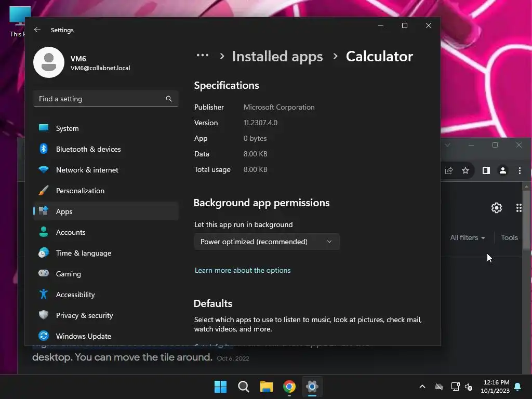Click the share icon in Chrome toolbar
Image resolution: width=532 pixels, height=399 pixels.
click(449, 170)
